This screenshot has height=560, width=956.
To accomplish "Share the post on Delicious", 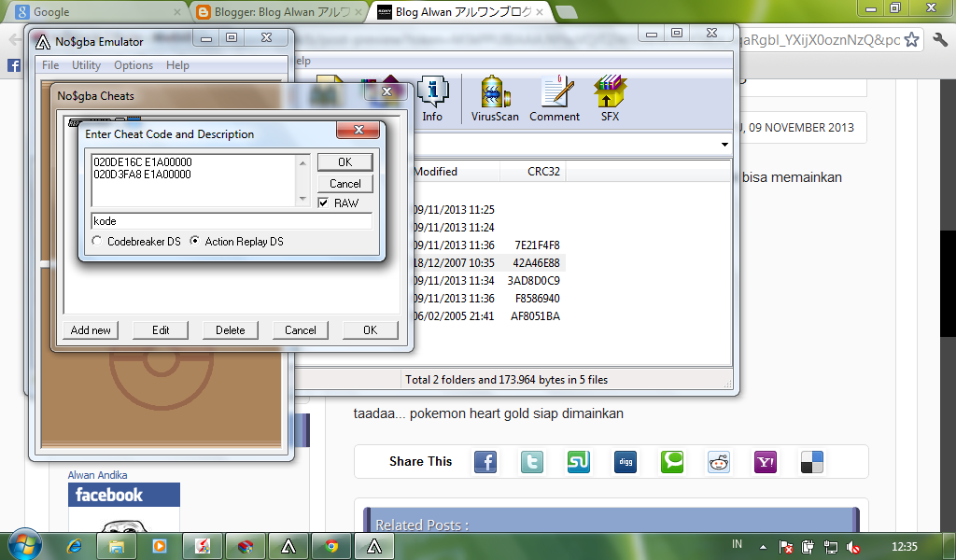I will coord(812,462).
